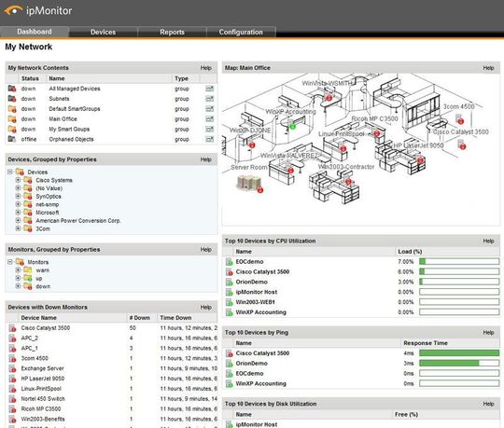Click the action icon for Default SmartGroups row
Viewport: 504px width, 428px height.
(x=210, y=109)
